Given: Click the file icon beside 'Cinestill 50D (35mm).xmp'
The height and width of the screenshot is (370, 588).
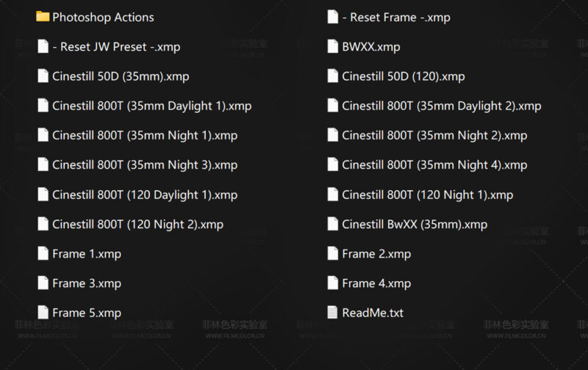Looking at the screenshot, I should click(43, 76).
